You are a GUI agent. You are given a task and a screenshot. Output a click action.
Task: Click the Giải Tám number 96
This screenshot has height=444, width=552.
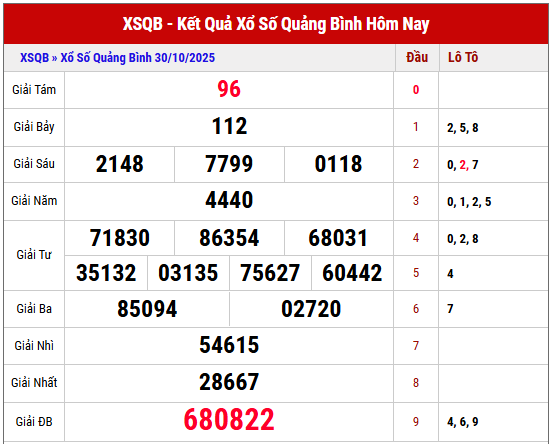[x=229, y=89]
